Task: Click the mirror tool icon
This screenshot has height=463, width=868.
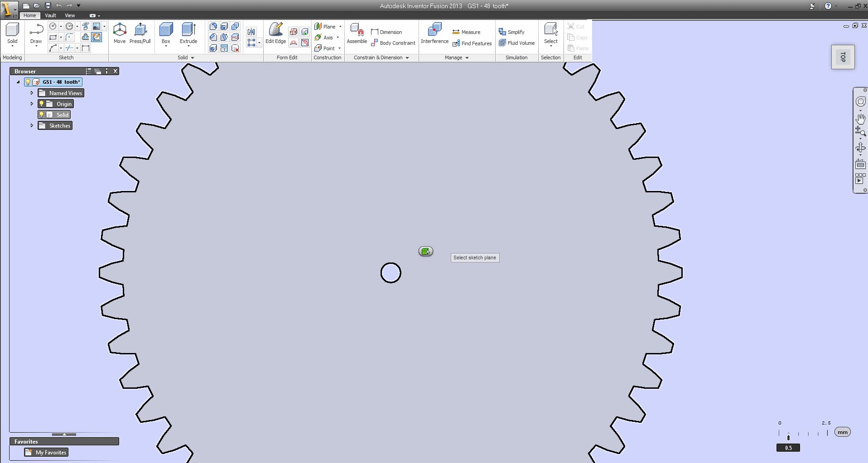Action: (x=251, y=32)
